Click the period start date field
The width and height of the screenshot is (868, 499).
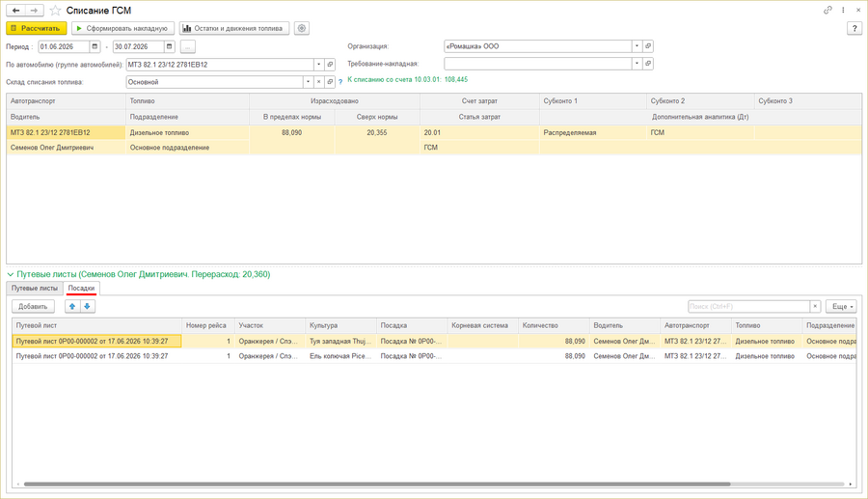[x=64, y=46]
